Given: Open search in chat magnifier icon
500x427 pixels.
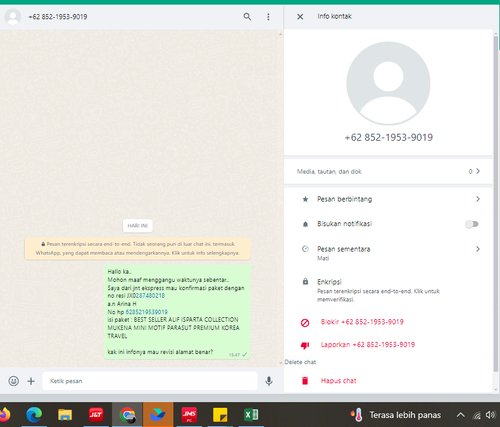Looking at the screenshot, I should 247,16.
